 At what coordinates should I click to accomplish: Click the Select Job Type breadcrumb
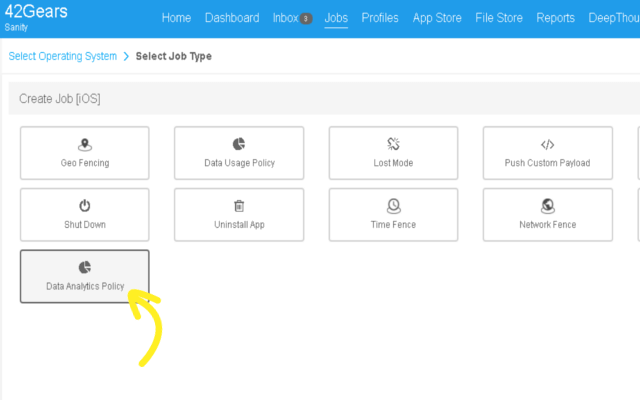pyautogui.click(x=173, y=56)
